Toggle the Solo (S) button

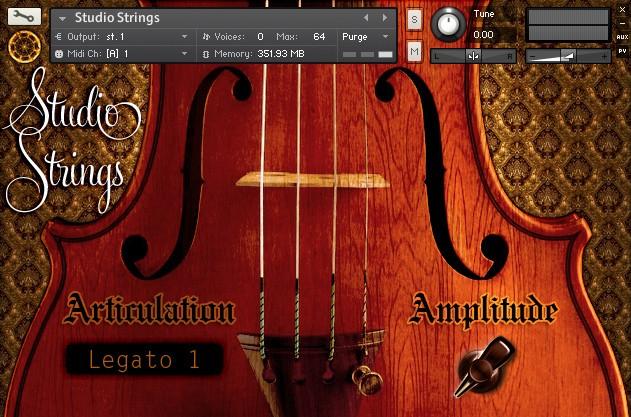pyautogui.click(x=414, y=20)
